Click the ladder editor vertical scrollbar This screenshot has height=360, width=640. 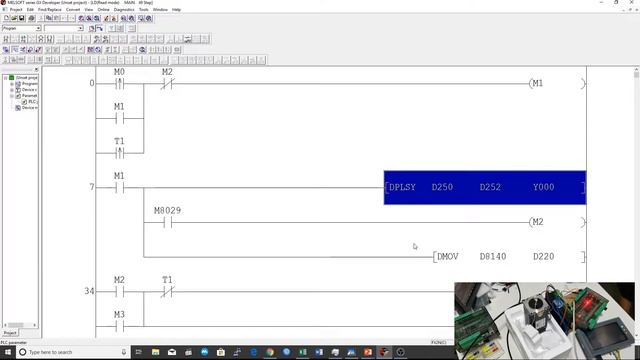636,202
